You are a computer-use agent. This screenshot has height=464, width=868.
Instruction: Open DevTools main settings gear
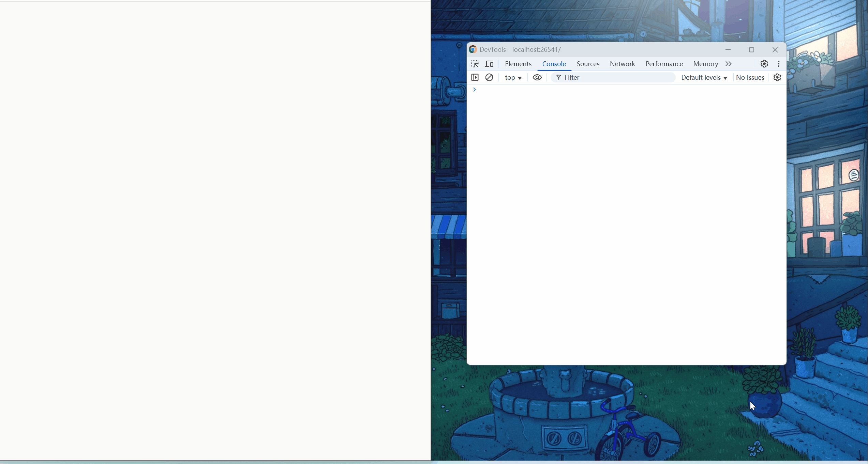click(764, 64)
